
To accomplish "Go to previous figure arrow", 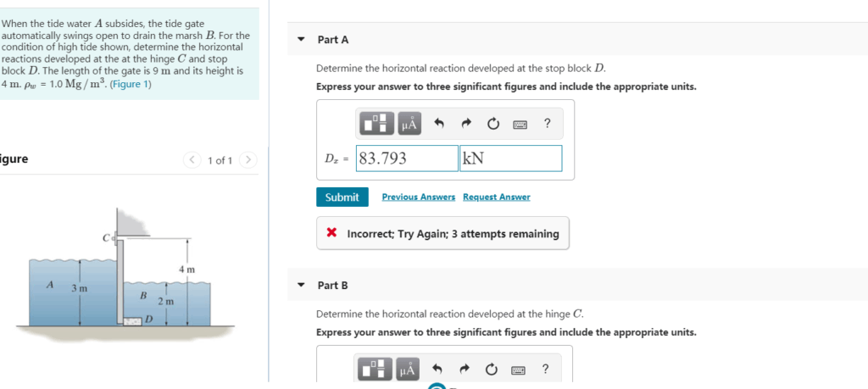I will (x=192, y=160).
